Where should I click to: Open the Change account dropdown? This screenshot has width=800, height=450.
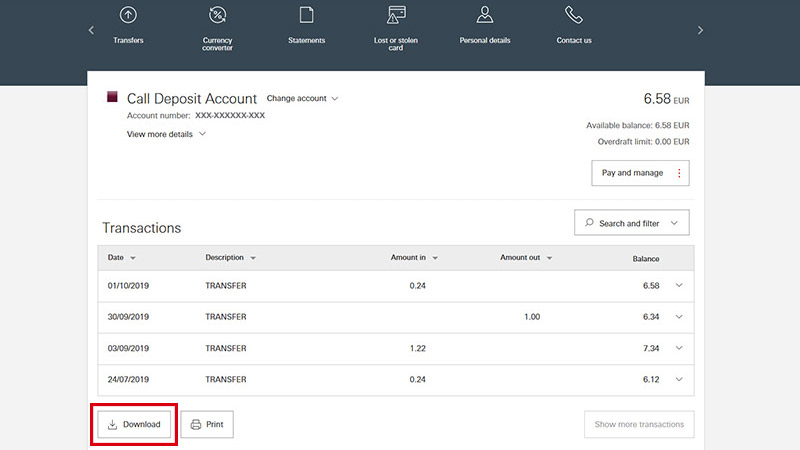(302, 98)
